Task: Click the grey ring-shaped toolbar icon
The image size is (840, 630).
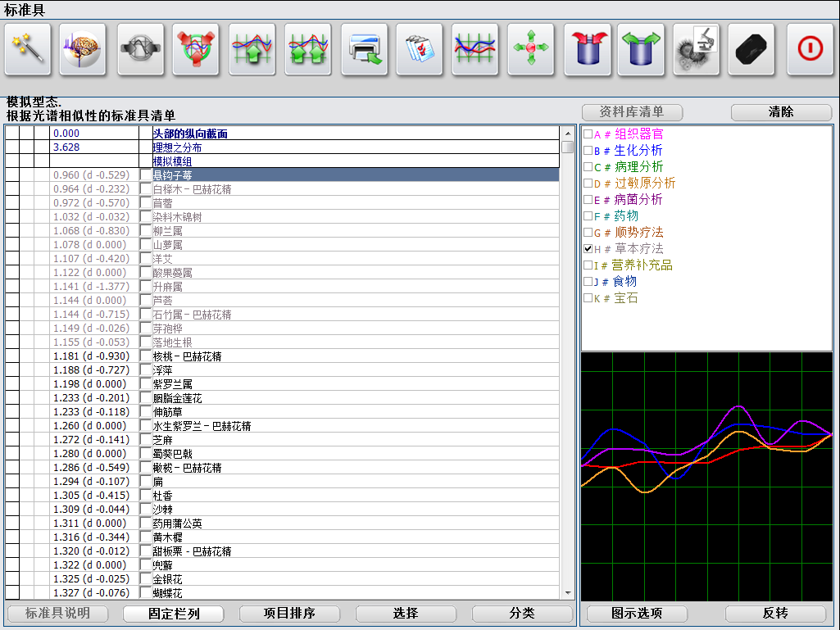Action: pyautogui.click(x=141, y=49)
